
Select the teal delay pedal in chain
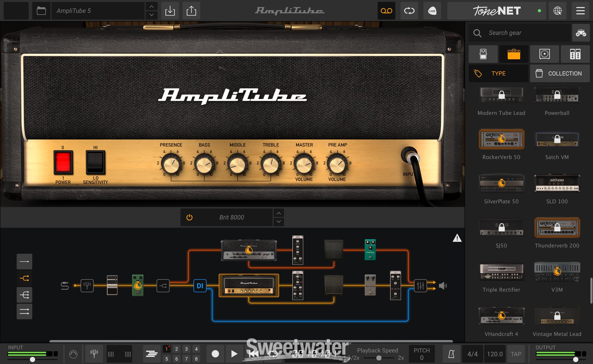click(x=370, y=250)
